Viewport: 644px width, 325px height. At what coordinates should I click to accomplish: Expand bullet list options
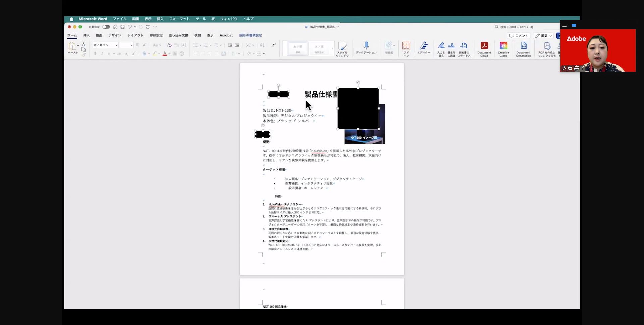tap(200, 45)
